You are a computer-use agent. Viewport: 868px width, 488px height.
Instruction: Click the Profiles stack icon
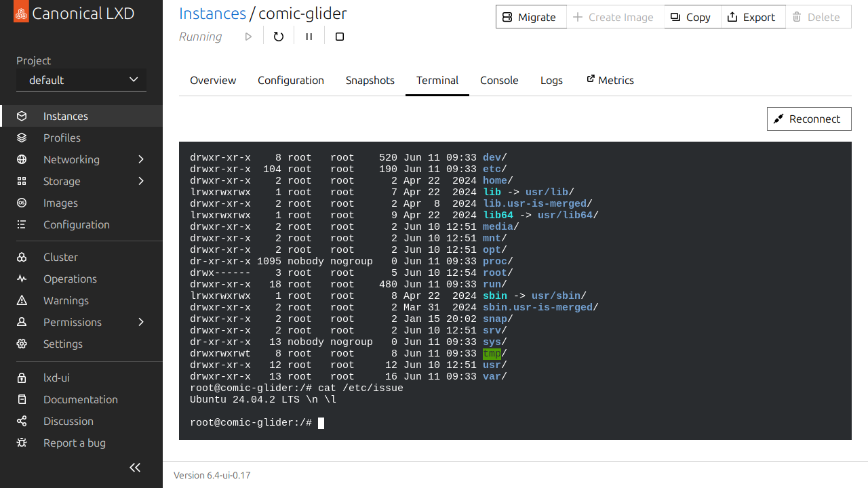pos(22,138)
